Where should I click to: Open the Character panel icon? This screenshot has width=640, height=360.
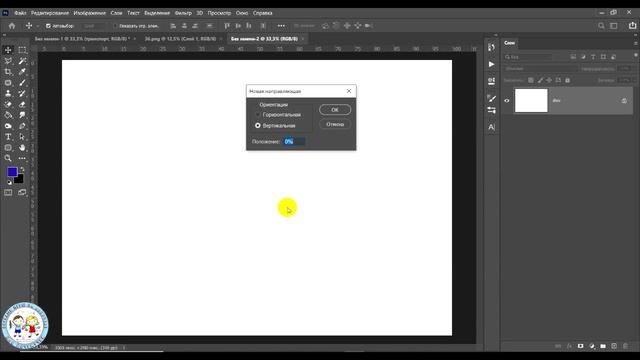[x=491, y=127]
